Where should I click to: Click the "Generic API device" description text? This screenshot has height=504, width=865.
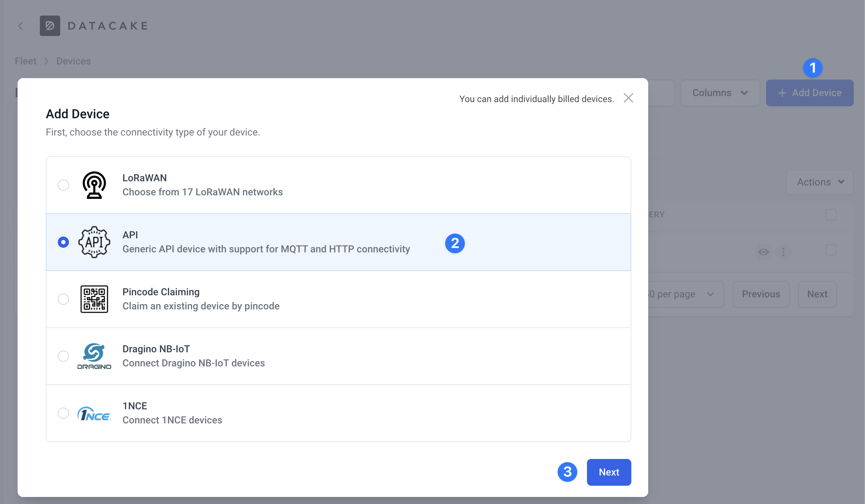point(266,249)
